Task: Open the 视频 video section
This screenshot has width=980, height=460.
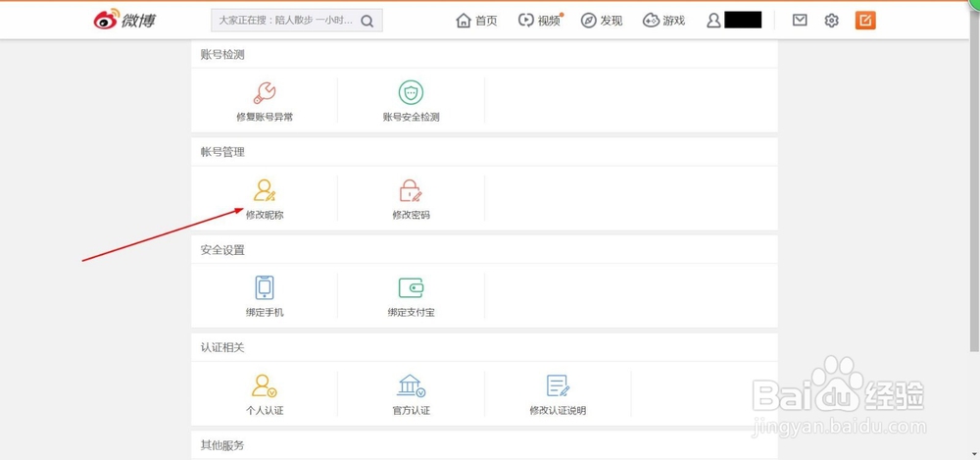Action: (x=540, y=21)
